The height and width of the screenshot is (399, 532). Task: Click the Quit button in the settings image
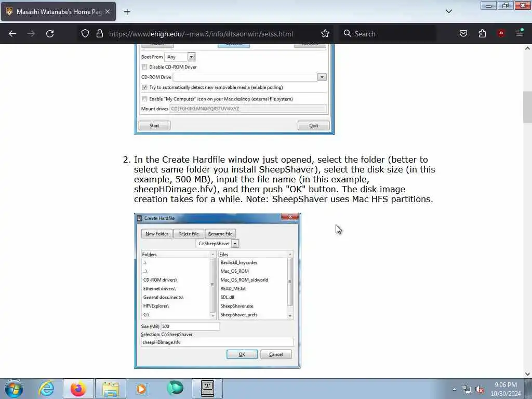[313, 126]
